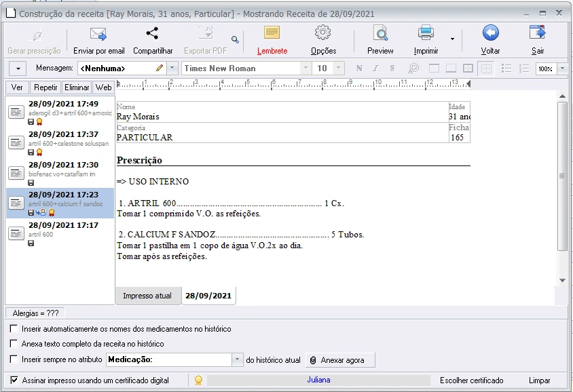Screen dimensions: 573x392
Task: Click Limpar to clear the certificate
Action: click(539, 380)
